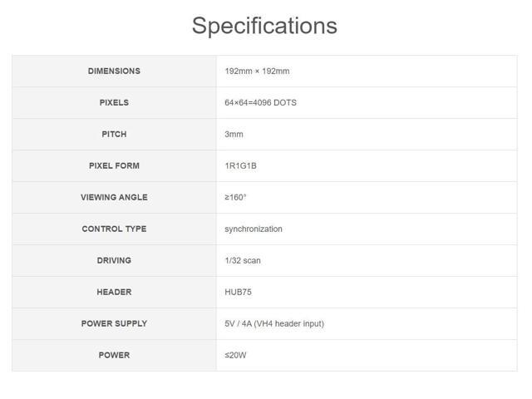Select the VIEWING ANGLE label
Screen dimensions: 532x399
114,198
